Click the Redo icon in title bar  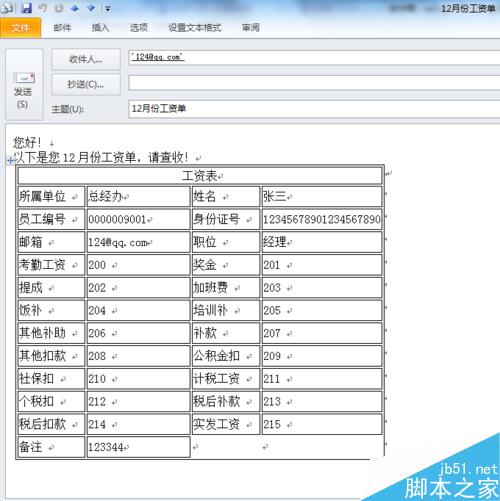tap(59, 8)
